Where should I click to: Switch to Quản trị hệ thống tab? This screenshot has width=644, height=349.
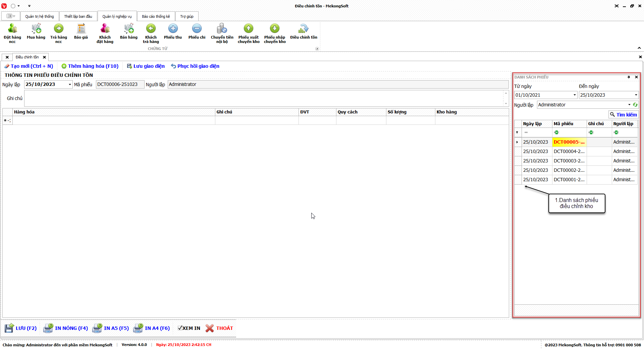[40, 16]
